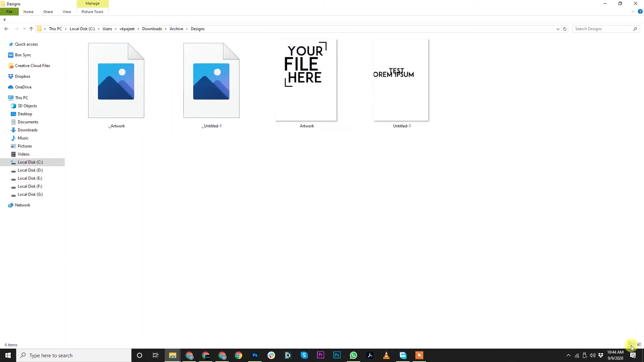Click the refresh button in the address bar

pyautogui.click(x=566, y=29)
